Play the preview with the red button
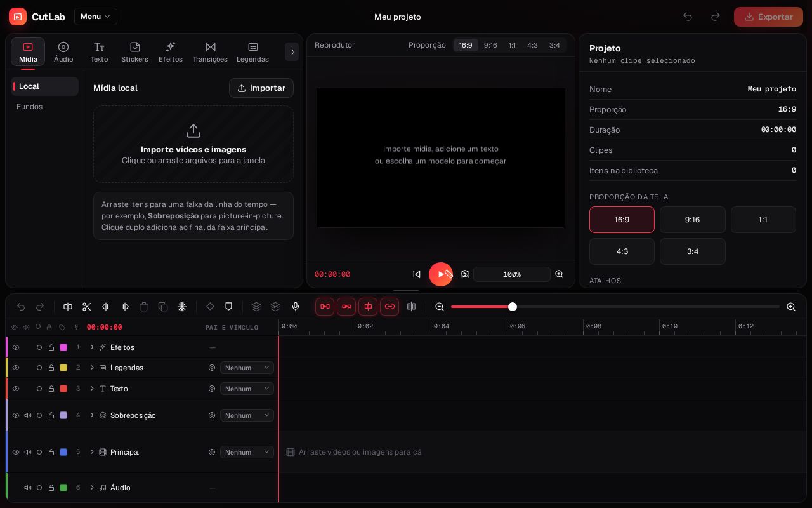The height and width of the screenshot is (508, 812). (441, 274)
